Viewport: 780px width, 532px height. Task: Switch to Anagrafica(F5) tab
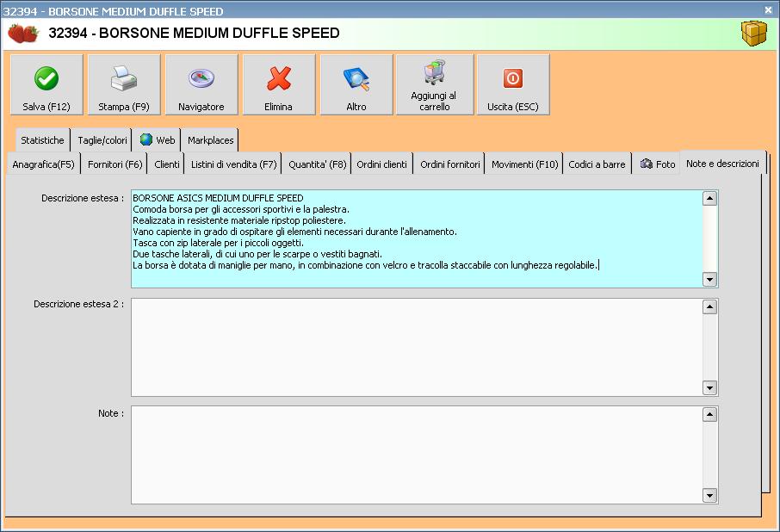(x=43, y=164)
